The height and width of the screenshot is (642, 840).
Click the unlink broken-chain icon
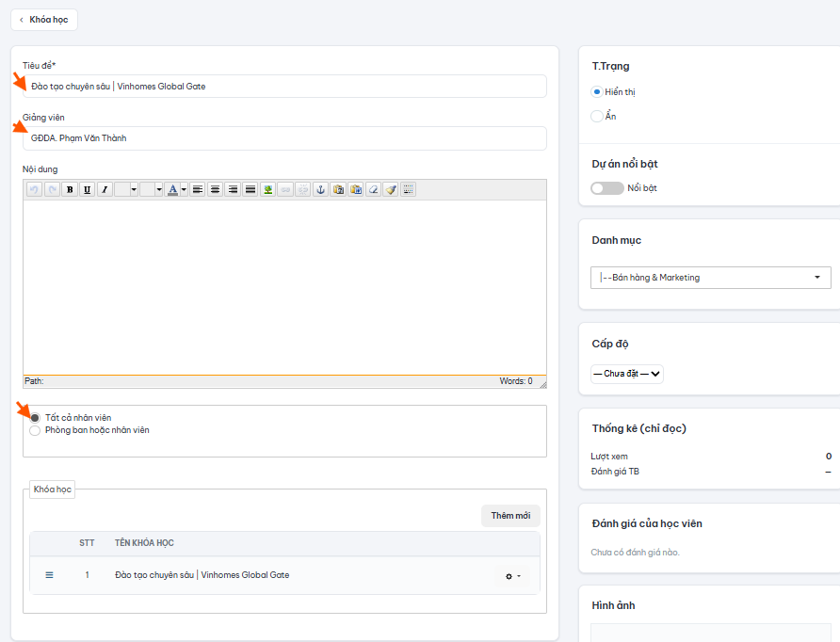tap(303, 189)
